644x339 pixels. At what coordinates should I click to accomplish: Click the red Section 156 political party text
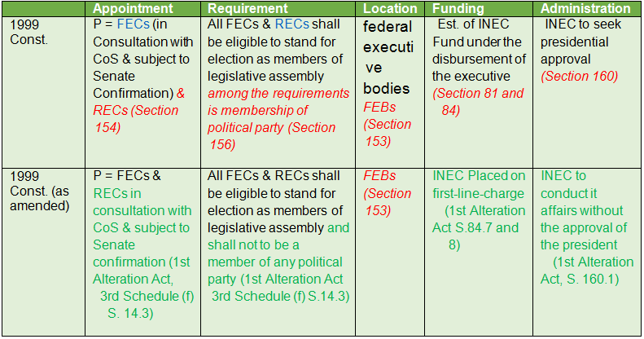(278, 119)
